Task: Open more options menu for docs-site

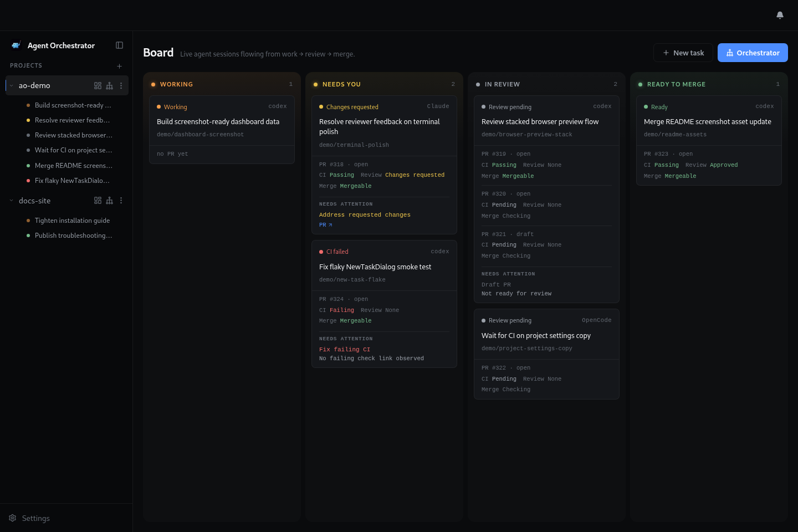Action: [x=121, y=201]
